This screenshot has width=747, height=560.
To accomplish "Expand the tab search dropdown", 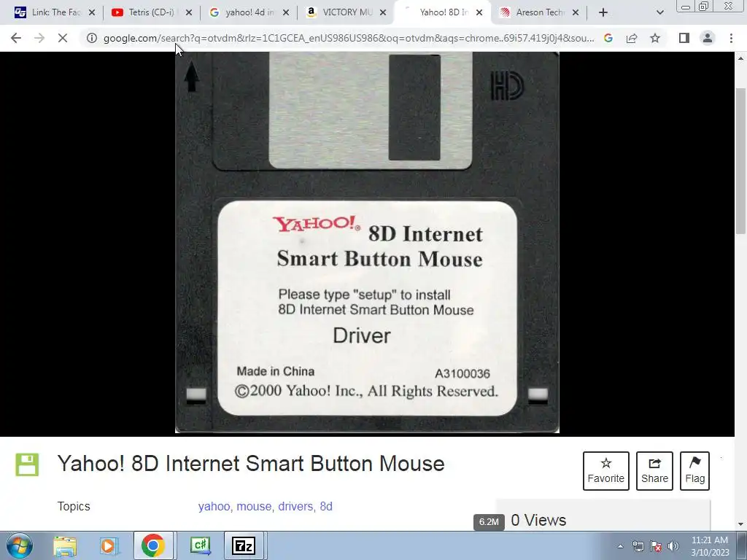I will 659,12.
